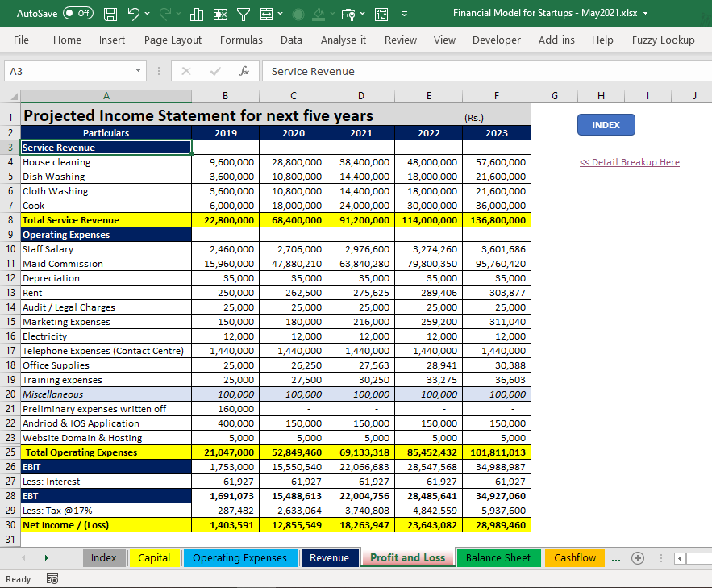The width and height of the screenshot is (712, 588).
Task: Open the Fuzzy Lookup ribbon tab
Action: click(663, 40)
